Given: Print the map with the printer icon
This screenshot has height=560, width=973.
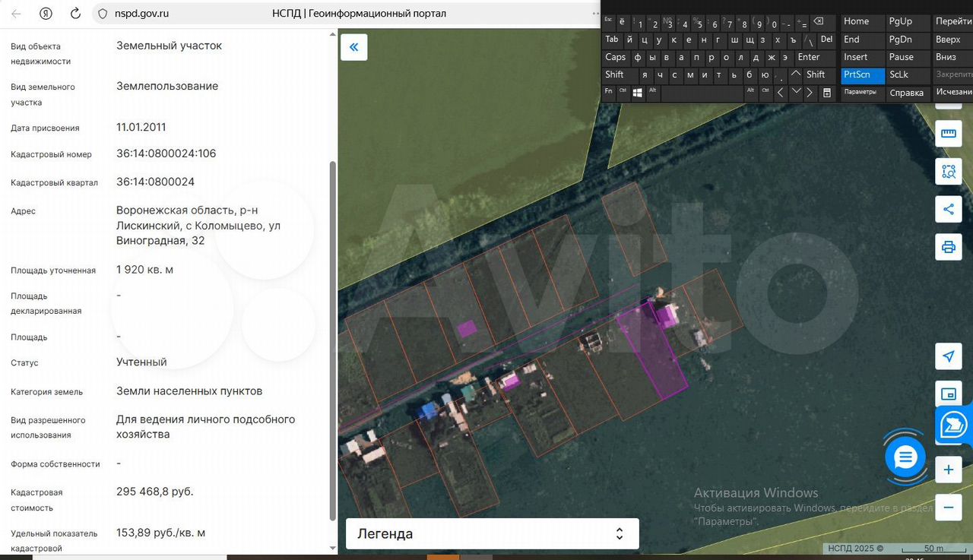Looking at the screenshot, I should pyautogui.click(x=948, y=247).
